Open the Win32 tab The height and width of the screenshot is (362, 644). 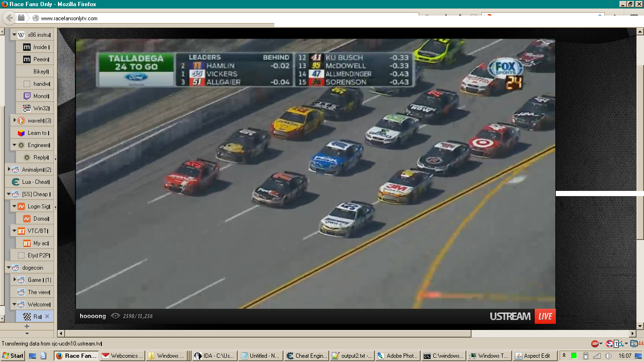(x=35, y=108)
